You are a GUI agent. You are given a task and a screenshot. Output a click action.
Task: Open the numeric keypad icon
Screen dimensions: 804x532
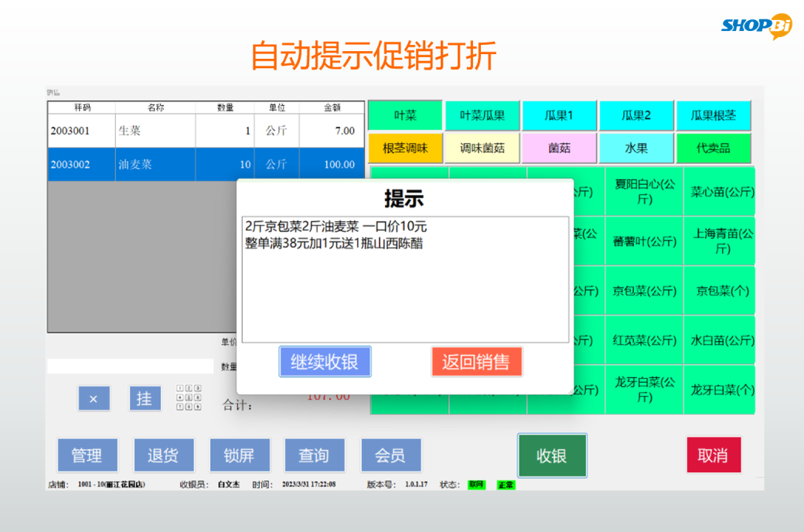pyautogui.click(x=189, y=397)
